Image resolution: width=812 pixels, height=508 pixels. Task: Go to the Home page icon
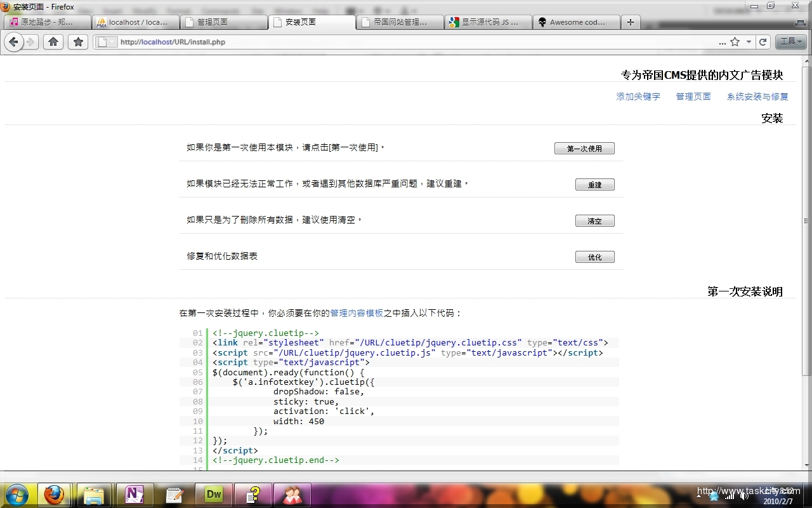click(53, 42)
